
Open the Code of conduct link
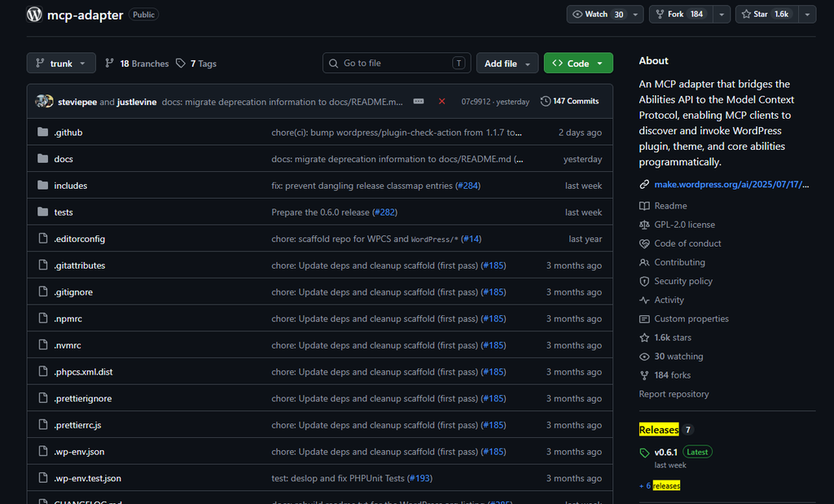(x=687, y=243)
